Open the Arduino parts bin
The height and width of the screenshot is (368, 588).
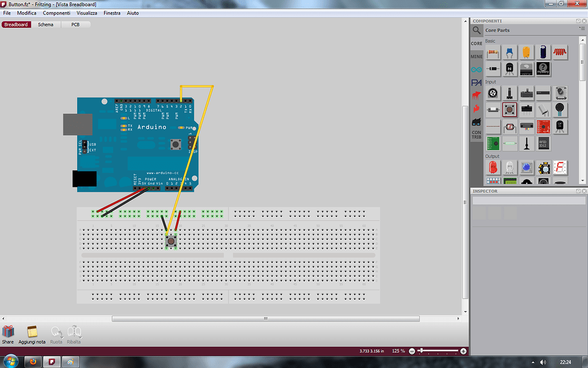(476, 69)
